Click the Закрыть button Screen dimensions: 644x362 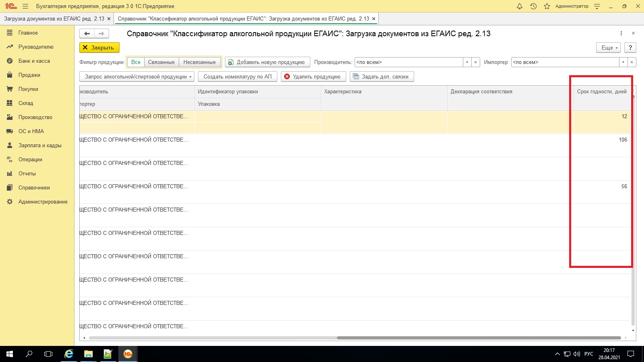tap(99, 47)
